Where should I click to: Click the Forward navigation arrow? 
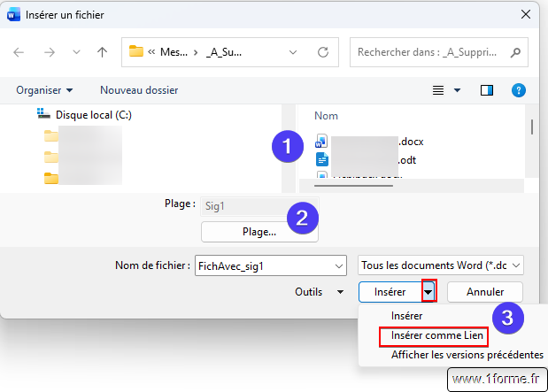(x=50, y=52)
